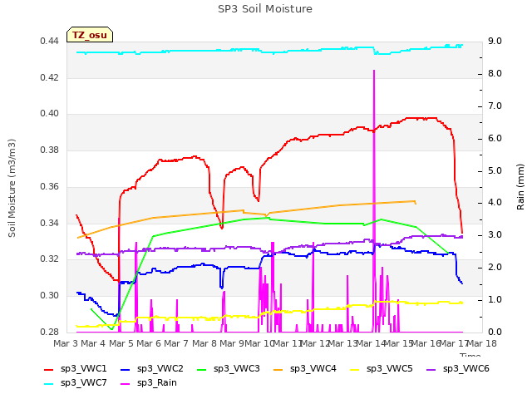This screenshot has width=532, height=399.
Task: Click the sp3_VWC4 legend label
Action: pos(313,368)
